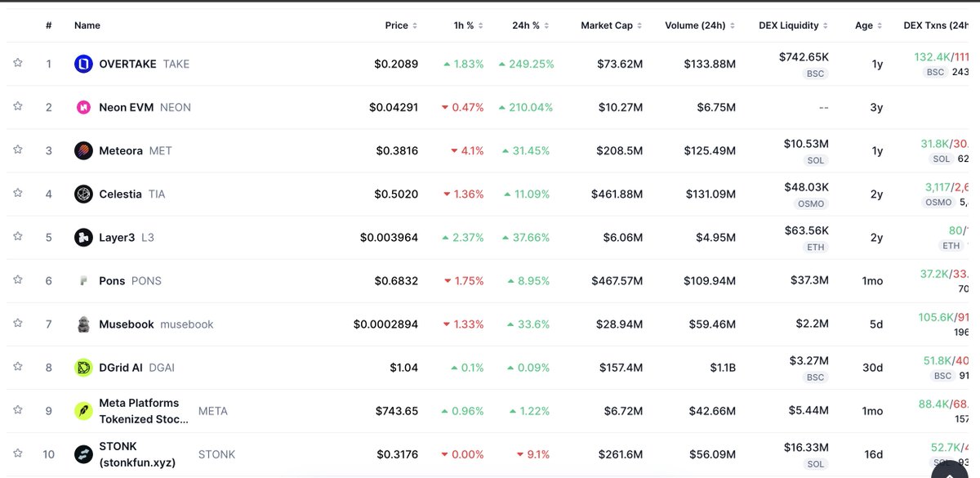
Task: Star Neon EVM to add to watchlist
Action: pos(17,106)
